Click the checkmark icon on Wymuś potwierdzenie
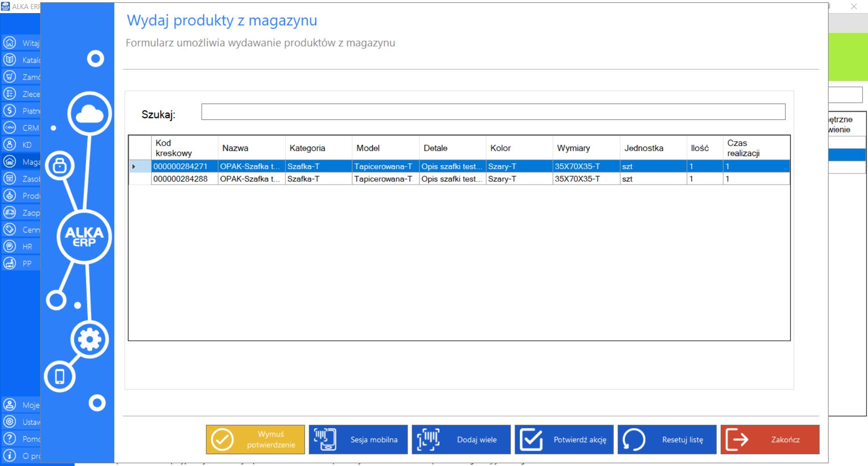This screenshot has height=466, width=868. (222, 439)
